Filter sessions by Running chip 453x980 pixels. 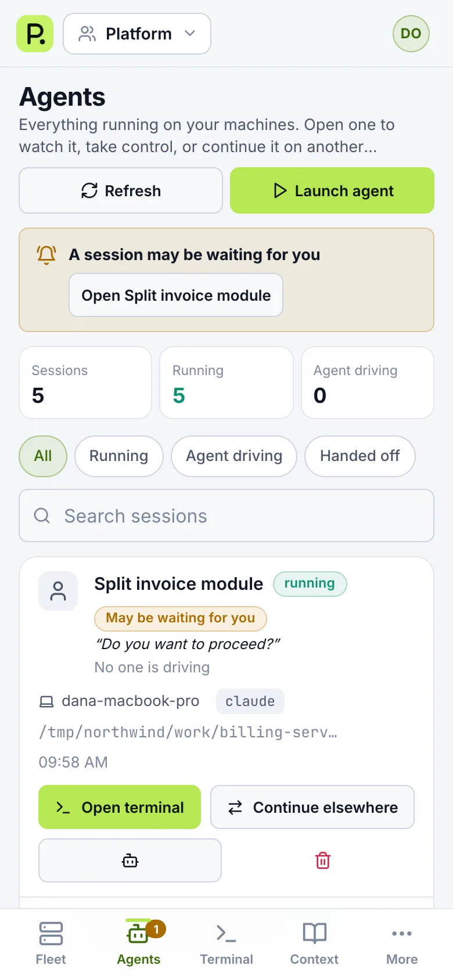tap(119, 456)
